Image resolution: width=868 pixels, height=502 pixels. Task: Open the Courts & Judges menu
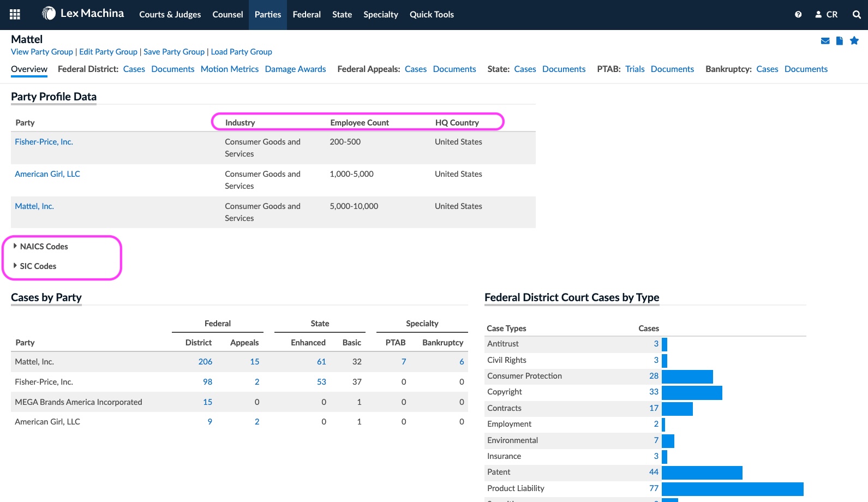click(x=170, y=15)
